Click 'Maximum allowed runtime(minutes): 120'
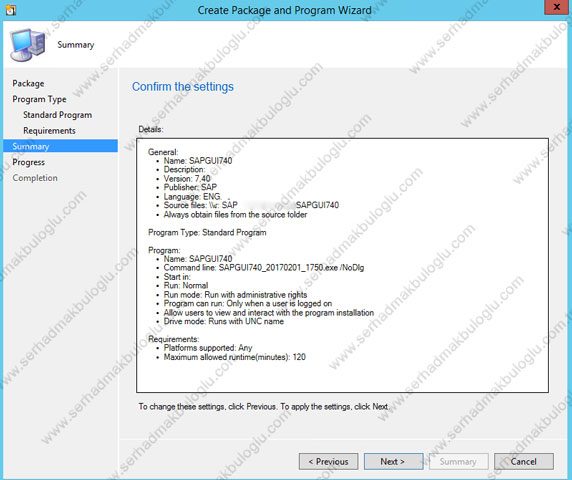Screen dimensions: 572x480 click(x=235, y=357)
